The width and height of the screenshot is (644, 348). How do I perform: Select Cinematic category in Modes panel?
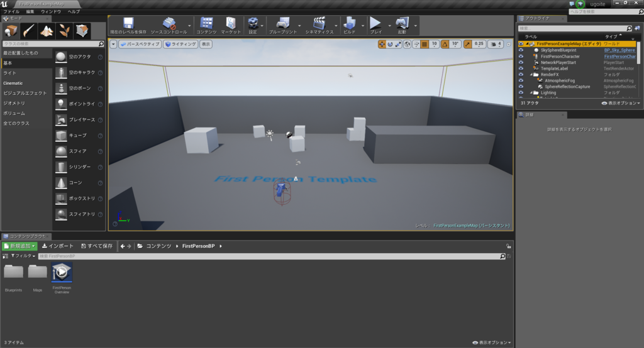[13, 84]
